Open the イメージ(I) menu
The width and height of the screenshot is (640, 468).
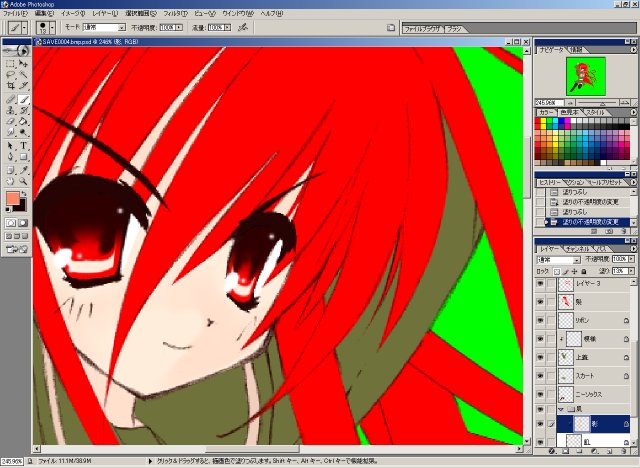click(73, 13)
